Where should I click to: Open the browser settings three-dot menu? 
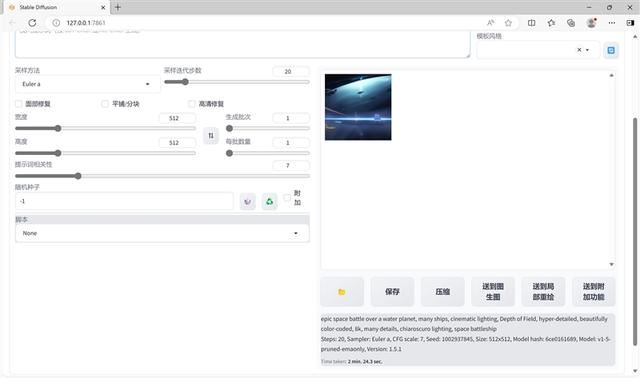coord(611,23)
